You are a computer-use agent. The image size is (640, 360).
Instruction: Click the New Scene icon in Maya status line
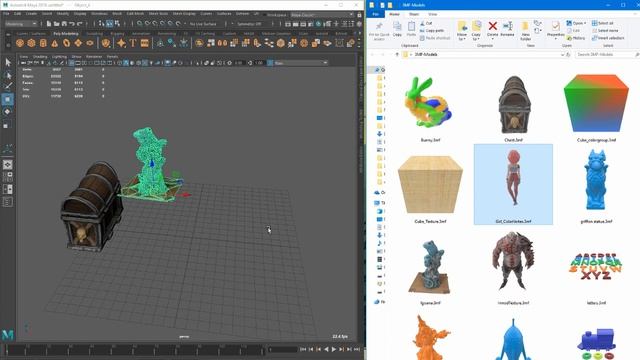(49, 24)
